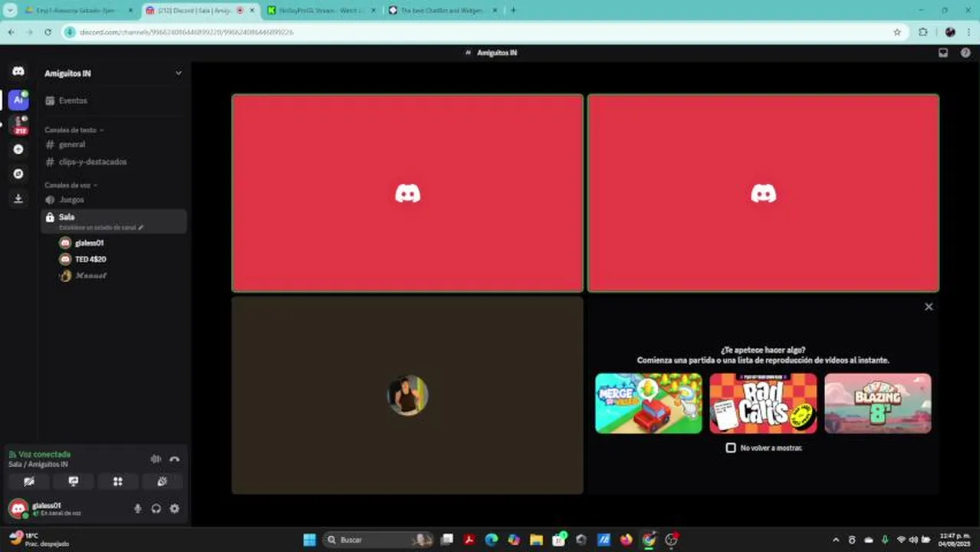Toggle headphones deafen in user panel
980x552 pixels.
point(156,508)
